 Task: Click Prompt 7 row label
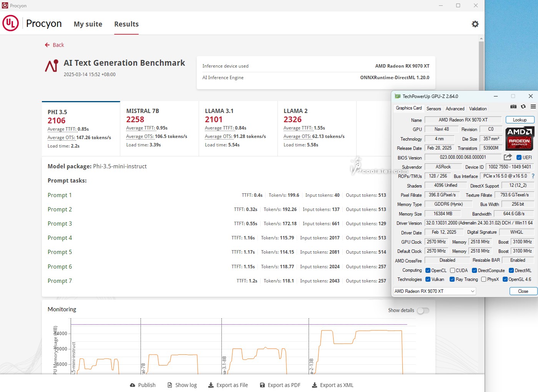pos(60,281)
